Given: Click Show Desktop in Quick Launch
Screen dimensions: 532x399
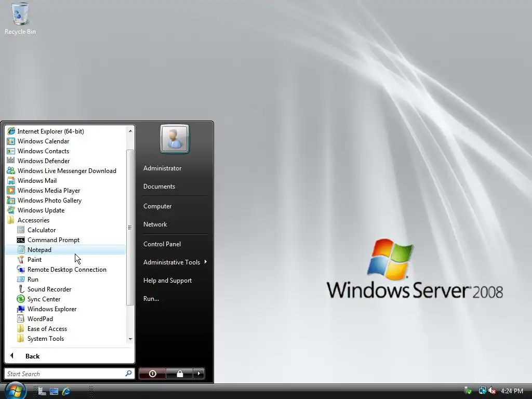Looking at the screenshot, I should click(x=54, y=391).
